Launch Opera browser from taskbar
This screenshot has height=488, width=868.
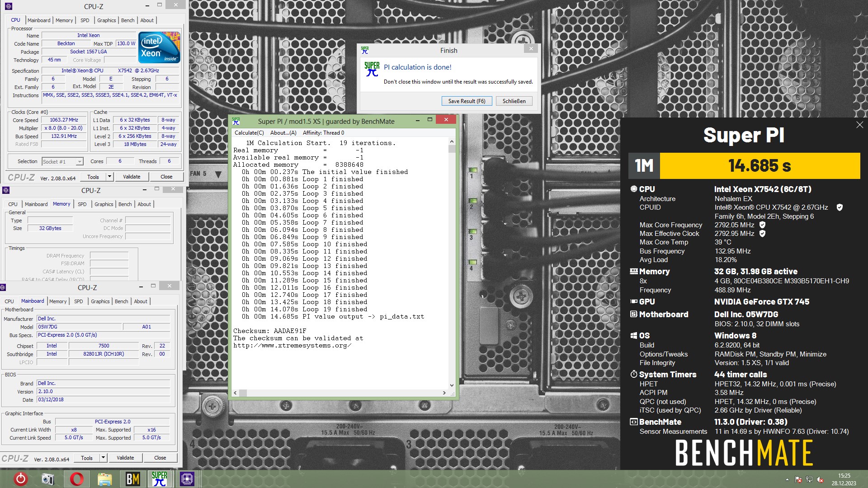point(76,479)
